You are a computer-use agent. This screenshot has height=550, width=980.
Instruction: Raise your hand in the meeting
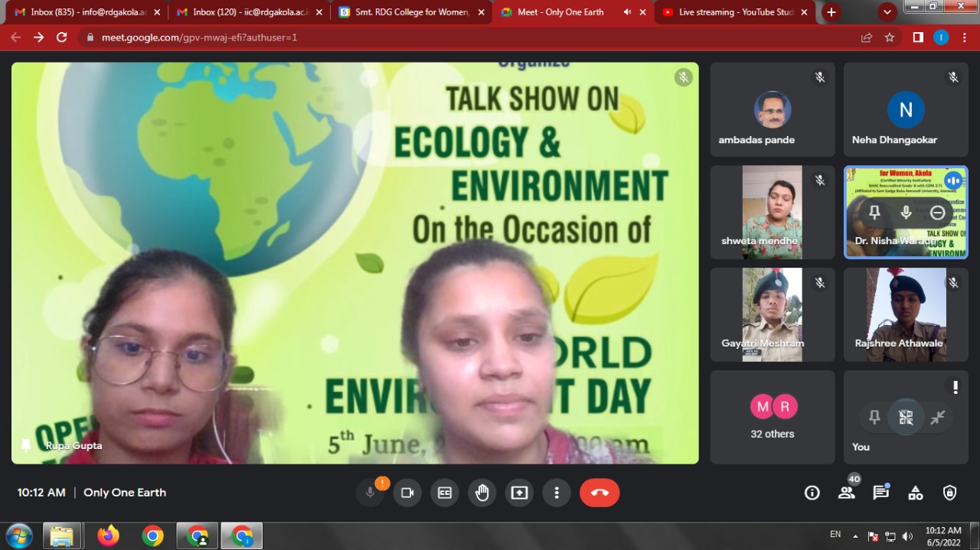[x=482, y=493]
